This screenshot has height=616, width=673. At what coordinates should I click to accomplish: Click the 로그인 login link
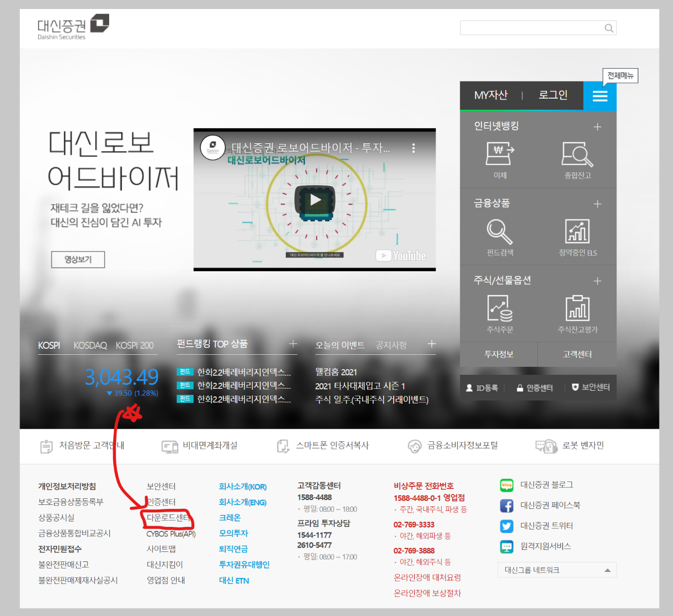(553, 95)
